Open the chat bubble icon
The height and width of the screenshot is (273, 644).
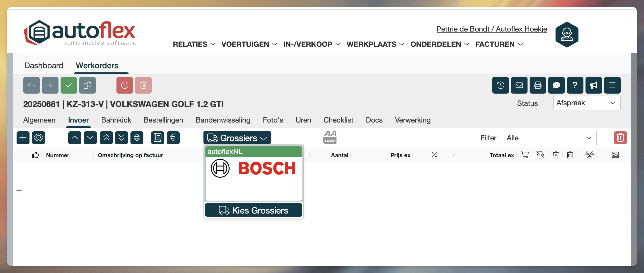click(556, 85)
